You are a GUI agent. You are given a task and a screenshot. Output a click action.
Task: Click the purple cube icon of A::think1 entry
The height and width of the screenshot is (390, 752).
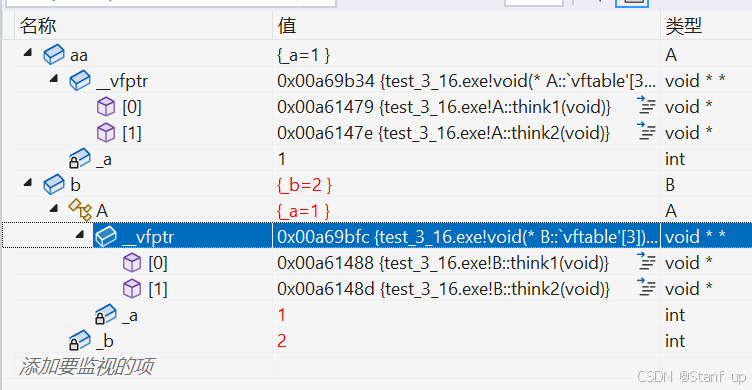106,106
